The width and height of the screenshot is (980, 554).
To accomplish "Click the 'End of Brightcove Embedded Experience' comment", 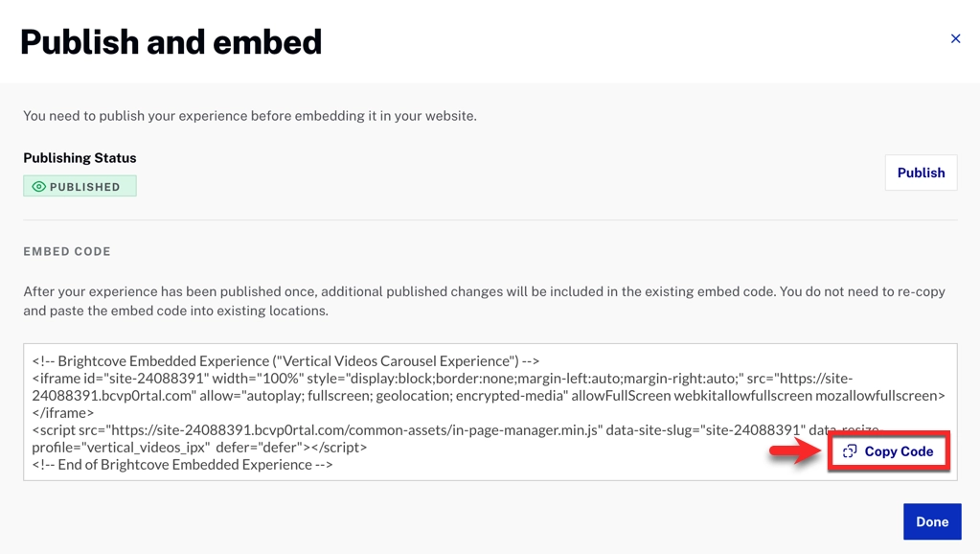I will 182,465.
